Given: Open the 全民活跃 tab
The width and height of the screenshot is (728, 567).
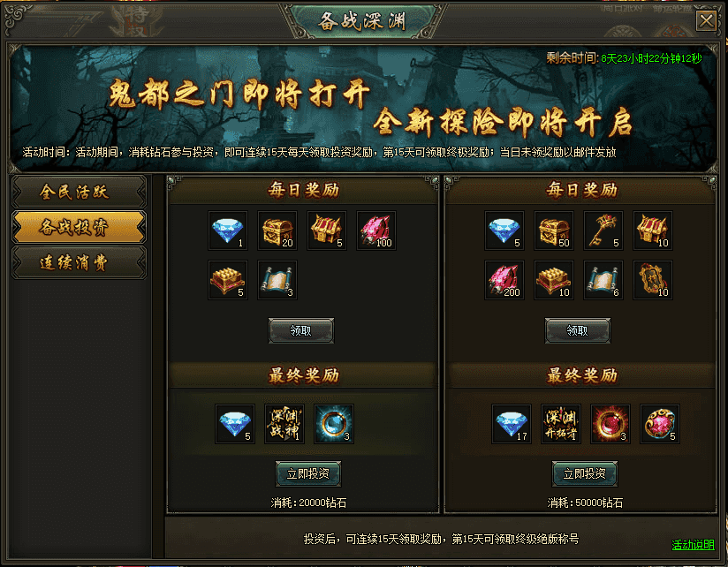Looking at the screenshot, I should click(x=79, y=192).
